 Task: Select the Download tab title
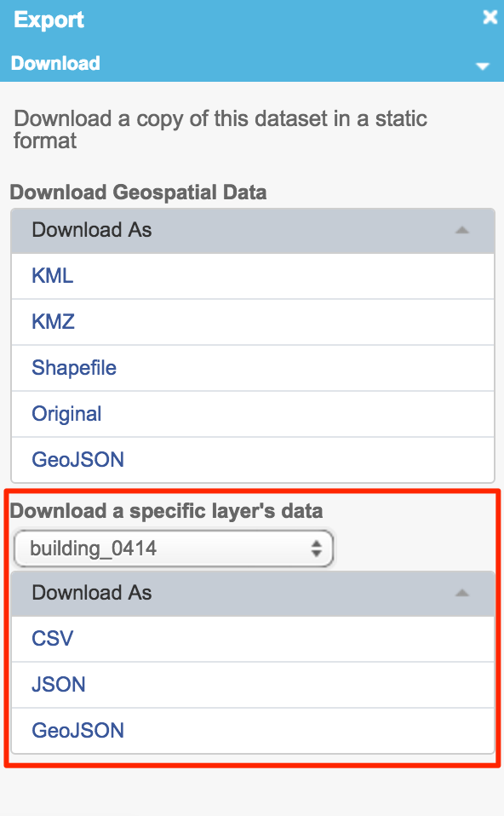tap(55, 63)
